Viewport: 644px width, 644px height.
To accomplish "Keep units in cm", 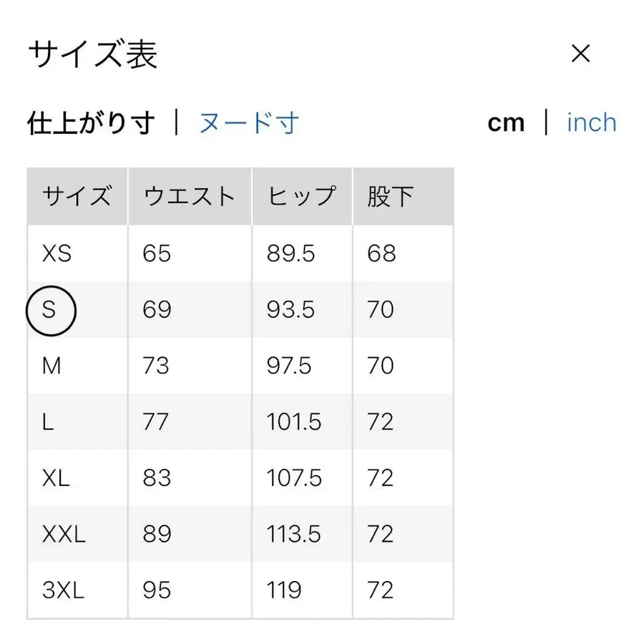I will coord(507,122).
